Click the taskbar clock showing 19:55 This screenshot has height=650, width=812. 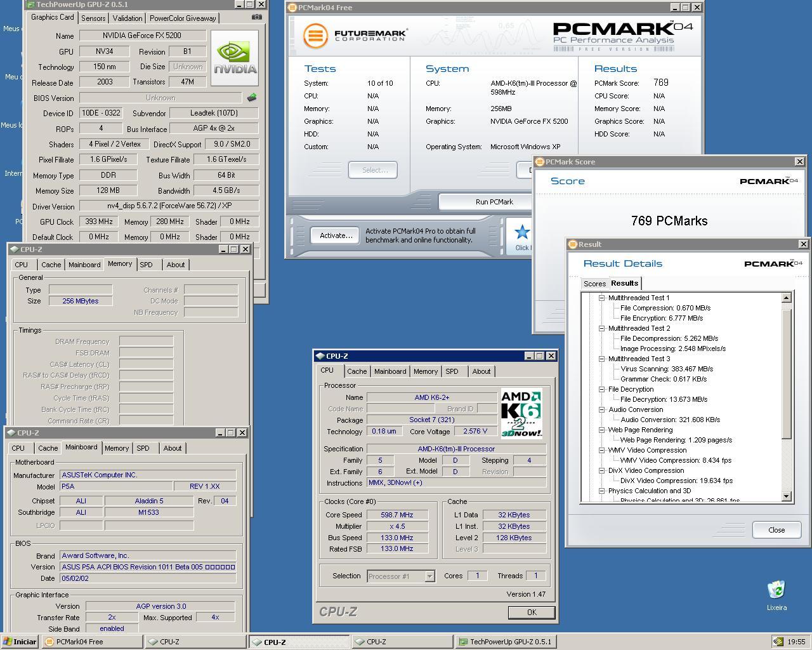tap(796, 642)
